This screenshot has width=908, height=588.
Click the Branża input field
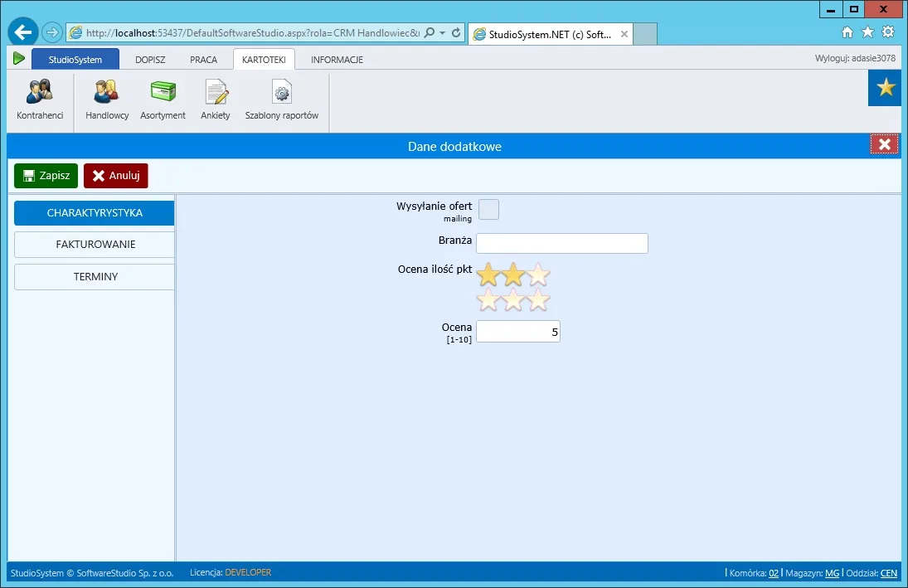561,243
